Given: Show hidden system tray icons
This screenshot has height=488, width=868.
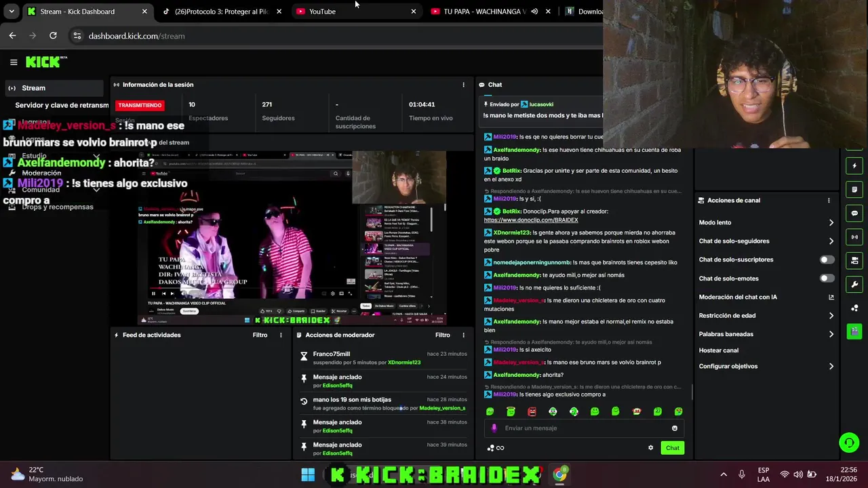Looking at the screenshot, I should (724, 474).
